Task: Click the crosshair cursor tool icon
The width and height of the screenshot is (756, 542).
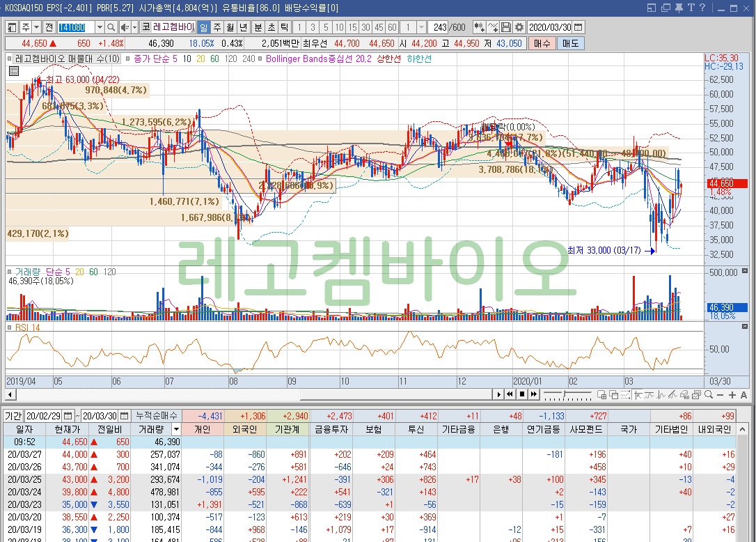Action: click(x=638, y=394)
